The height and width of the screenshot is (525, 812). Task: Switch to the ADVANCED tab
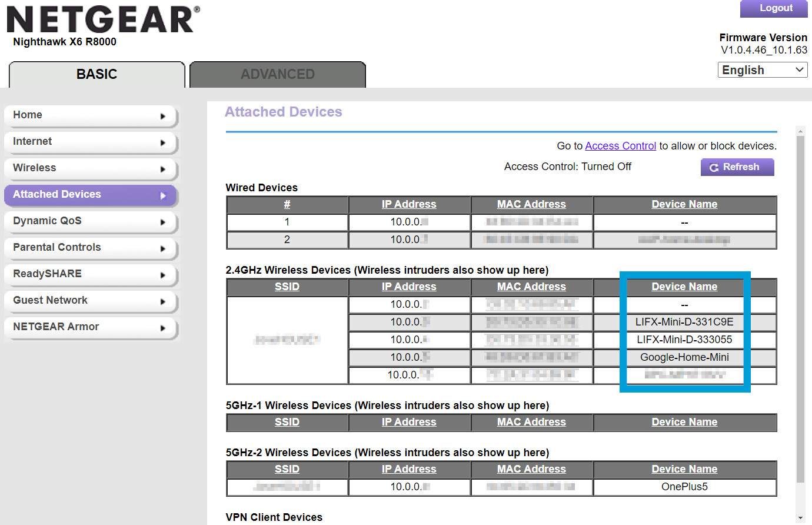pyautogui.click(x=278, y=75)
